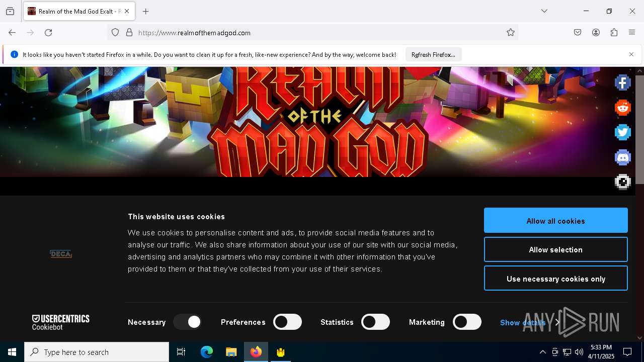Click the Usercentrics Cookiebot logo
The height and width of the screenshot is (362, 644).
click(x=61, y=322)
